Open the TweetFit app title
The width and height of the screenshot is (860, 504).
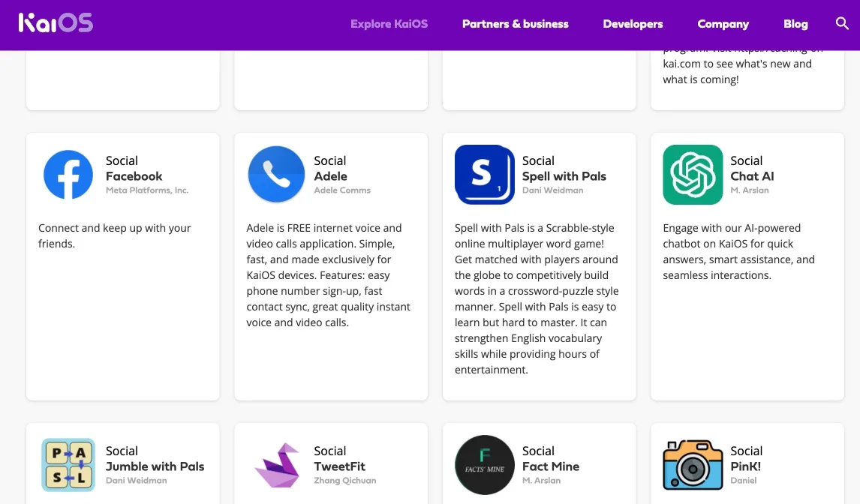[340, 466]
